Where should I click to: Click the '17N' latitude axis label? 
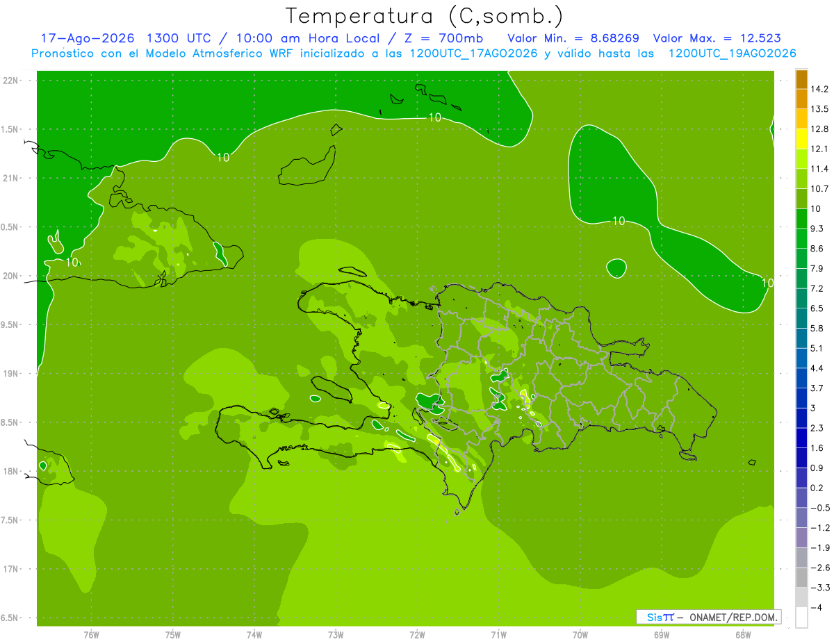coord(12,569)
